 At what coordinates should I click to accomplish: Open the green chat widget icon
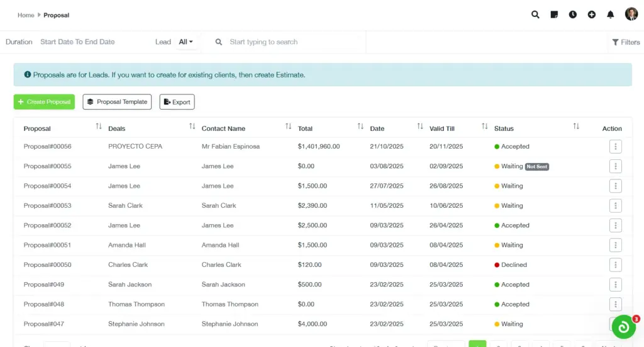[623, 327]
